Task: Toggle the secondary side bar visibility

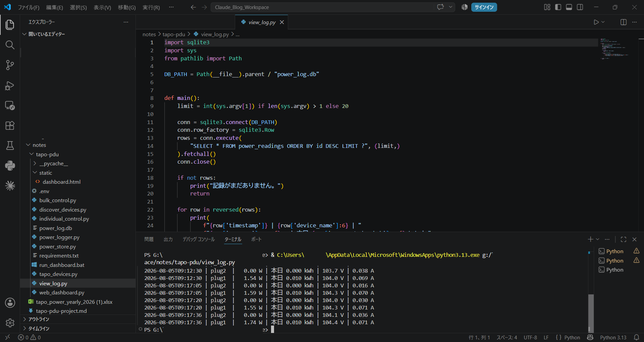Action: 580,7
